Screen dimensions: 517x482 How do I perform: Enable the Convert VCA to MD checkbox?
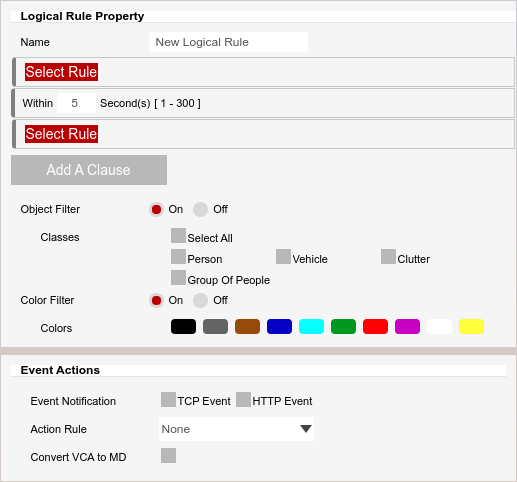[x=168, y=456]
